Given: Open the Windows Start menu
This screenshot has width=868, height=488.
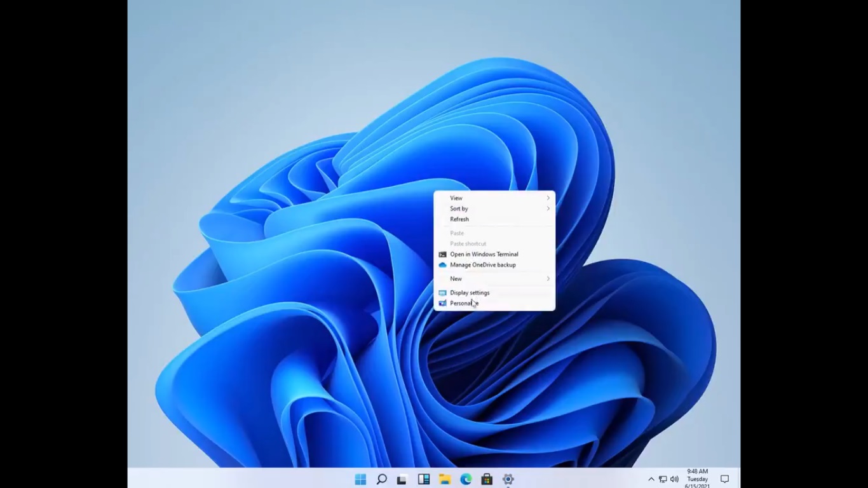Looking at the screenshot, I should (360, 479).
